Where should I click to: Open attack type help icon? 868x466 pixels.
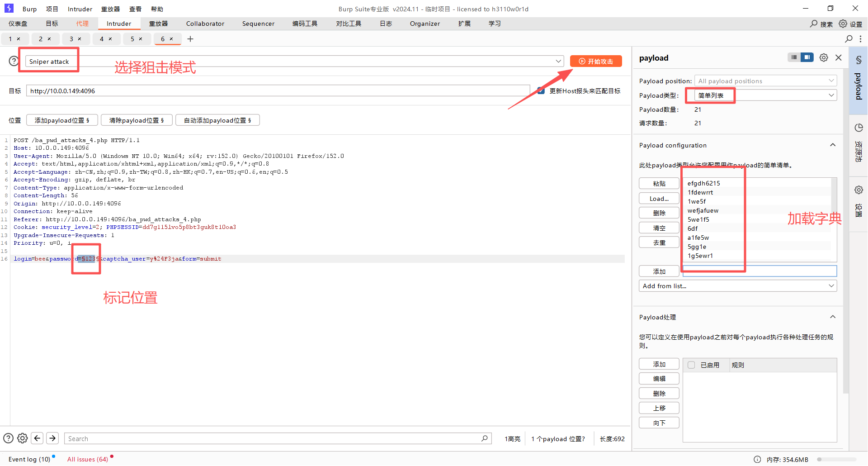click(x=14, y=61)
